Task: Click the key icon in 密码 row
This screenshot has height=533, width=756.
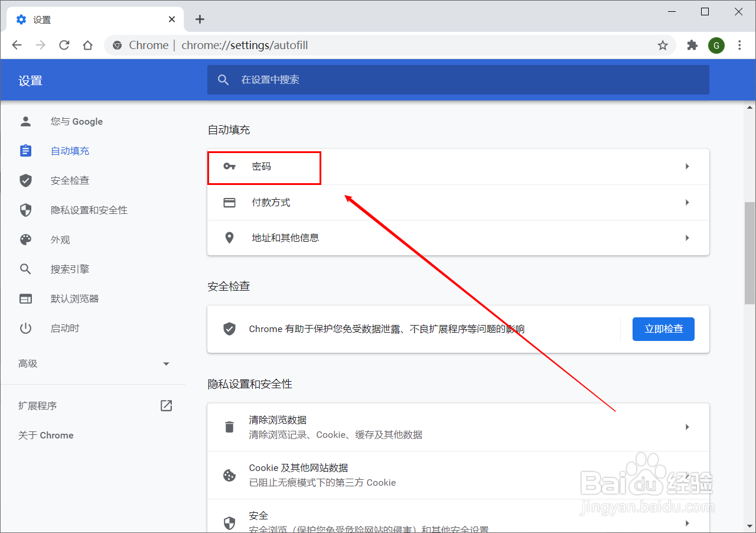Action: (x=229, y=167)
